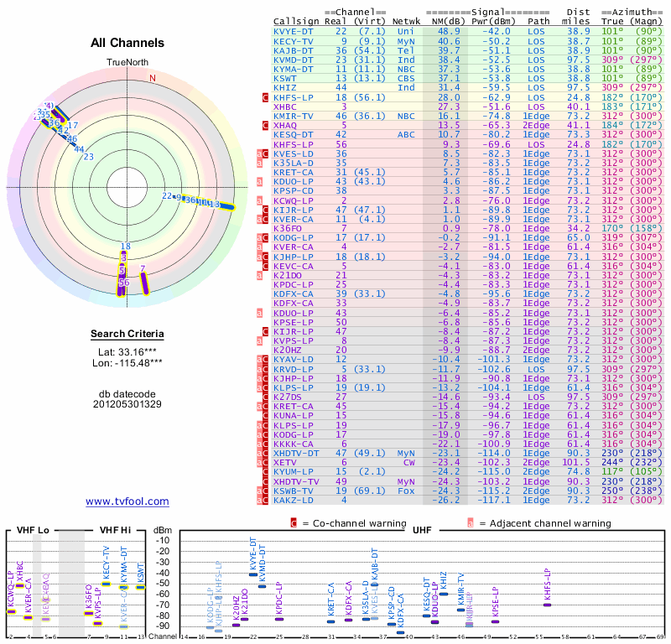Click the red N marker on the radar

point(153,79)
